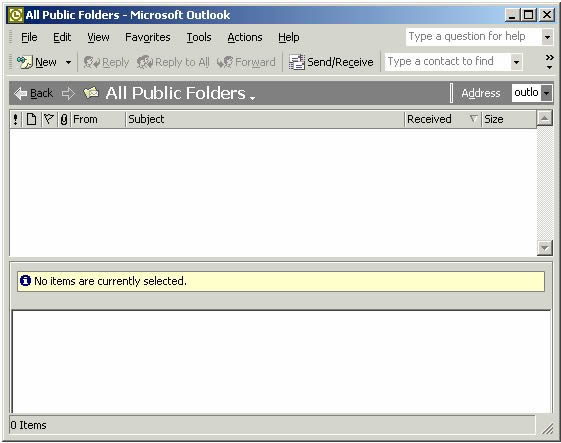Click Reply to All in toolbar

pyautogui.click(x=173, y=62)
